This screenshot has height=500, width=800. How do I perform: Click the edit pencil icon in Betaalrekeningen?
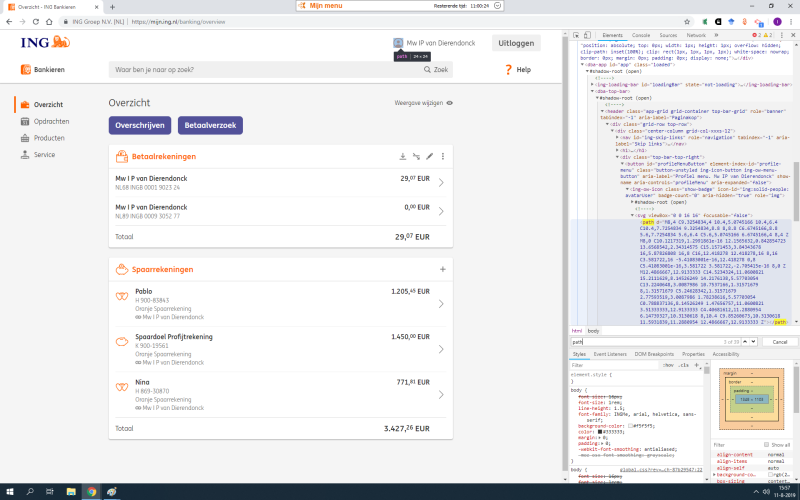coord(429,157)
